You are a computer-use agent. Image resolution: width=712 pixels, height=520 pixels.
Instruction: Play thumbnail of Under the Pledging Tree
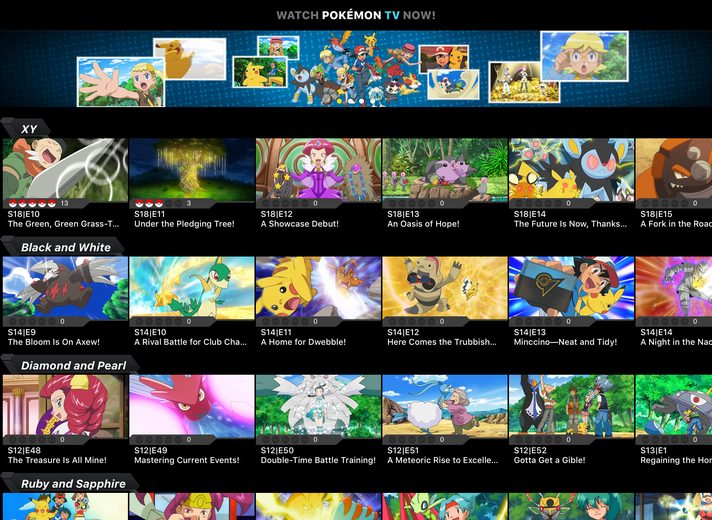click(x=192, y=170)
